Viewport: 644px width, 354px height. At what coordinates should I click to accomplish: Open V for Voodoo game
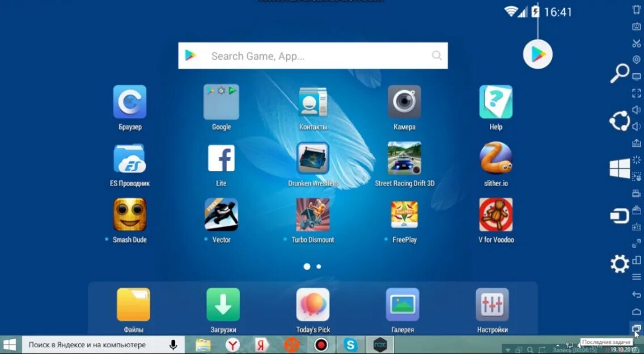[495, 214]
